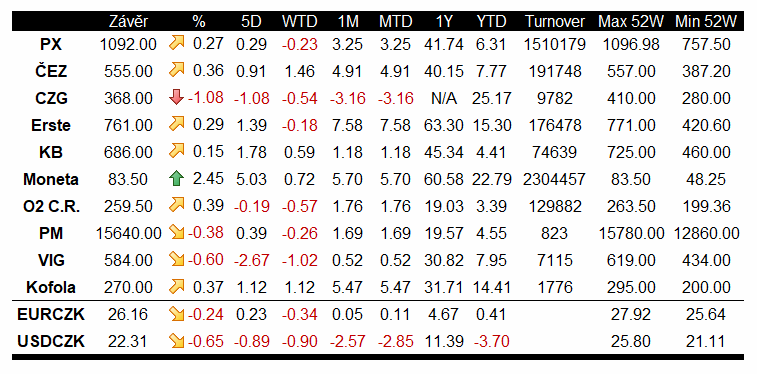Select the % column header
The image size is (757, 374).
[x=198, y=22]
